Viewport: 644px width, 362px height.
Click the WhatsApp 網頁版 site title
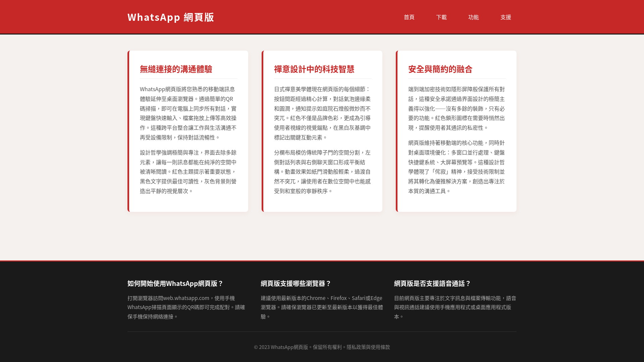171,17
